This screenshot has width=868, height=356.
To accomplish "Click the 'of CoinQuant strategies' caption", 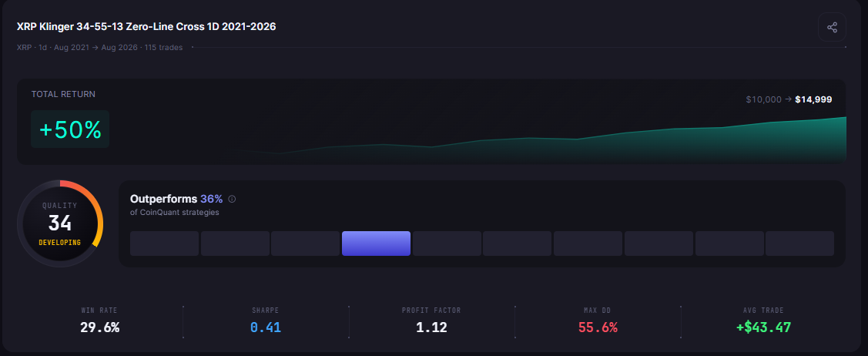I will pyautogui.click(x=174, y=212).
